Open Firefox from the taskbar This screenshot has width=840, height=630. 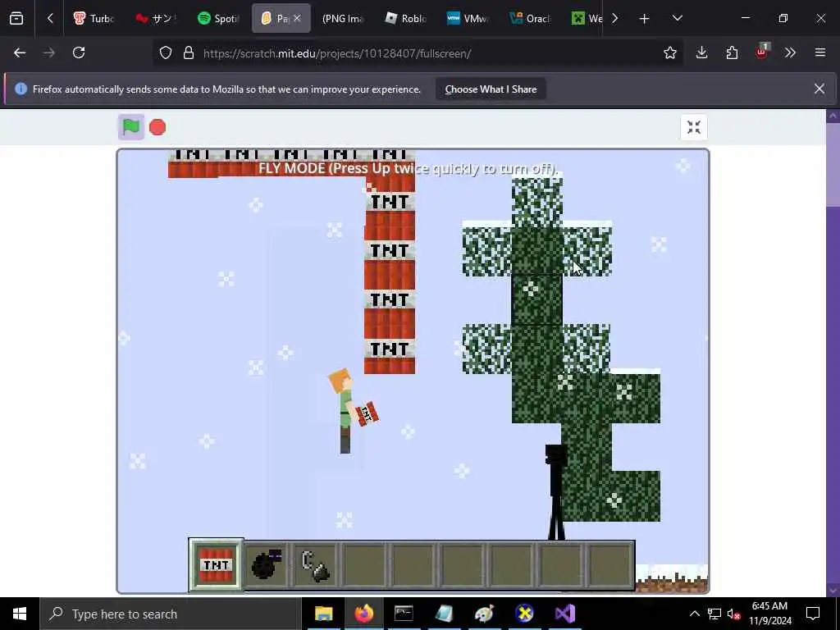[363, 614]
